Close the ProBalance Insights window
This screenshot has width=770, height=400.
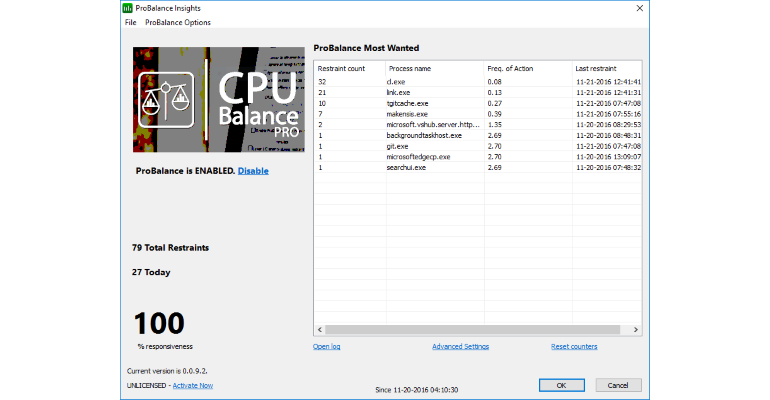pyautogui.click(x=639, y=8)
